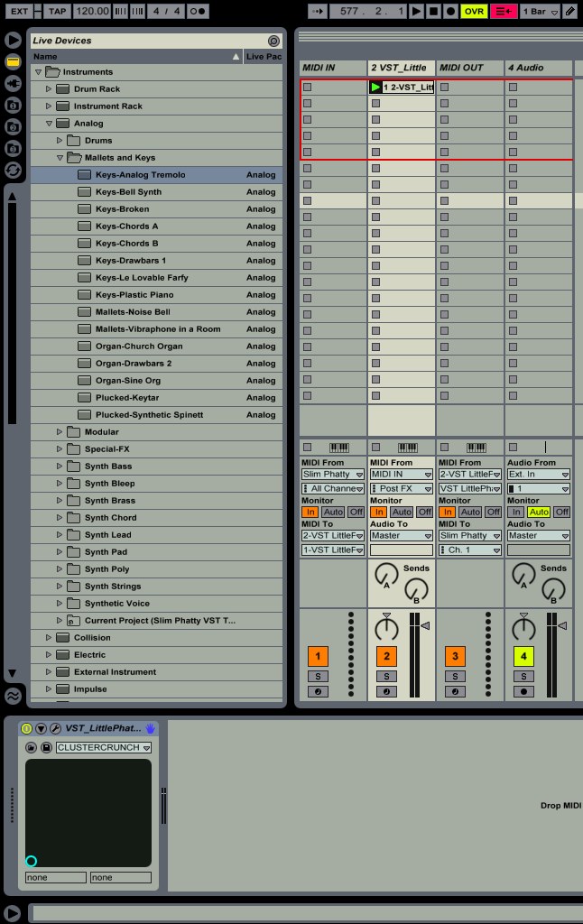This screenshot has width=583, height=924.
Task: Set track 4 Monitor to In
Action: pos(515,512)
